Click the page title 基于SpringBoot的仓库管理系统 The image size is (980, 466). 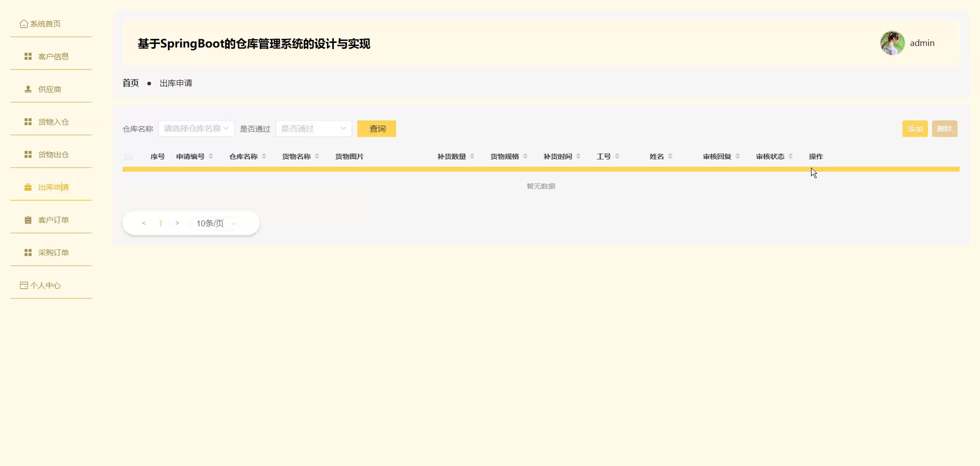254,44
